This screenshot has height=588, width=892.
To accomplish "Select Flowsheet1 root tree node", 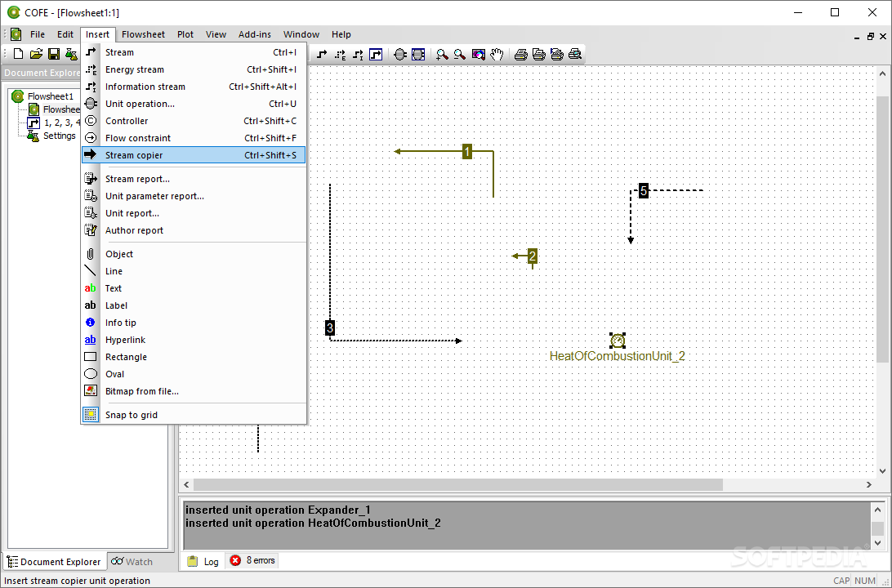I will [x=51, y=96].
